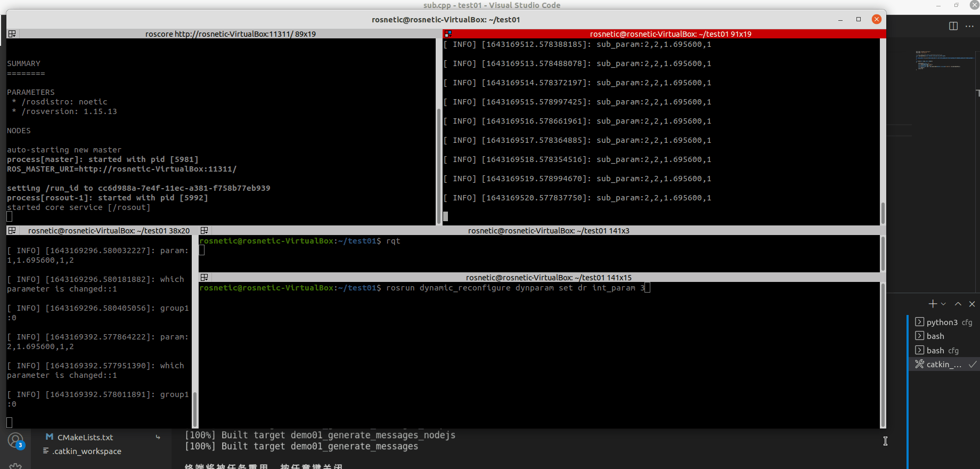This screenshot has height=469, width=980.
Task: Click the scrollbar of the rqt command pane
Action: point(883,254)
